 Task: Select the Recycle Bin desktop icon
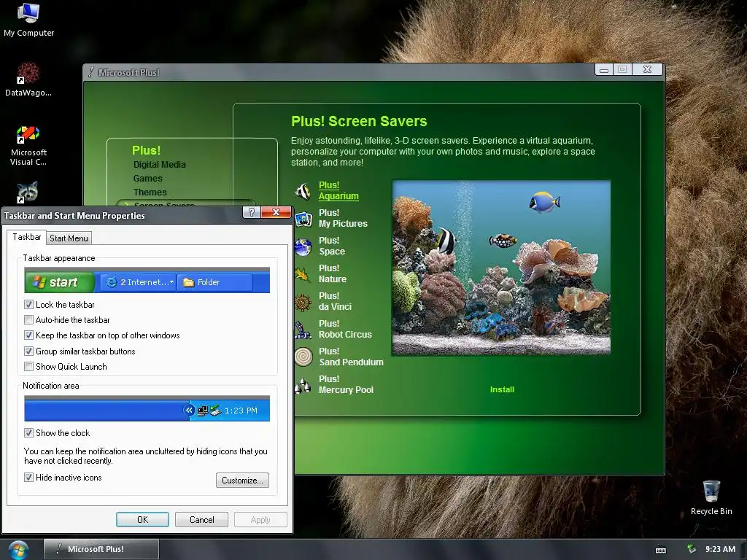click(711, 498)
